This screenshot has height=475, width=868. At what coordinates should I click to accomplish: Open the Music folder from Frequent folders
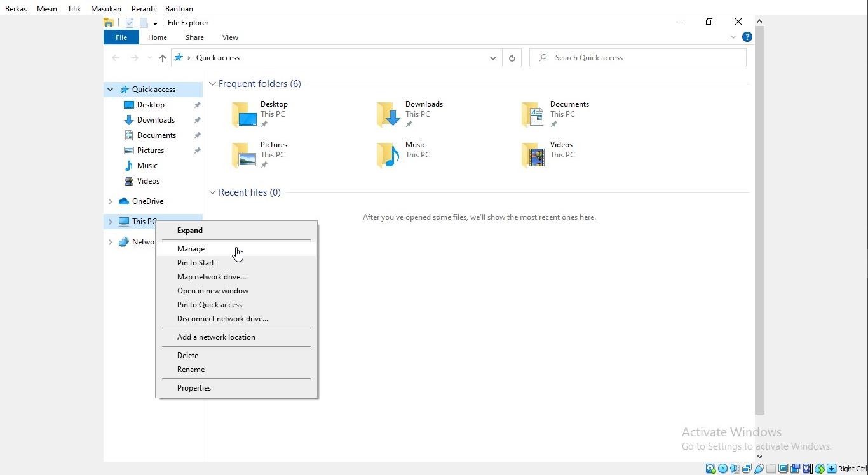coord(416,145)
